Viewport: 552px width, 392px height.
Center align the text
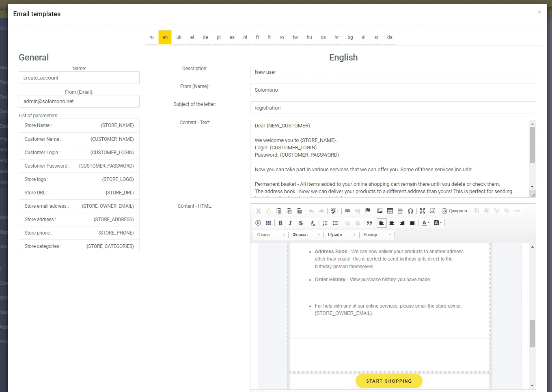coord(392,223)
